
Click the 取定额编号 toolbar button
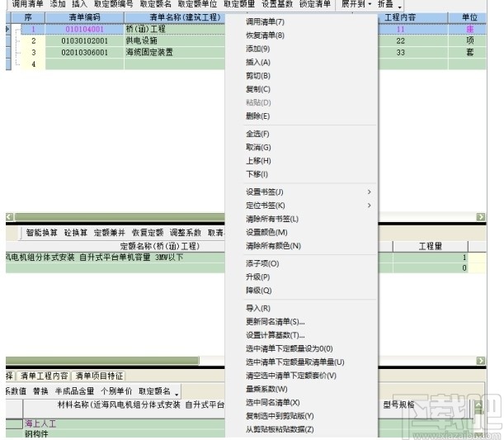point(114,4)
